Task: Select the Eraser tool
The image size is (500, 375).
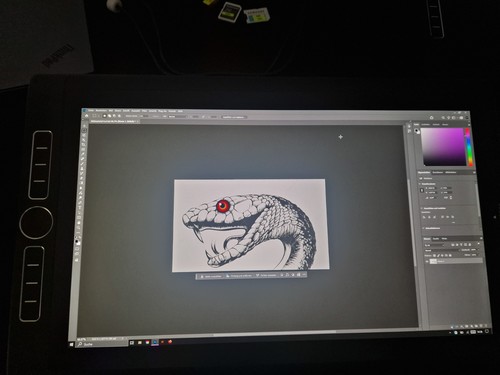Action: coord(81,178)
